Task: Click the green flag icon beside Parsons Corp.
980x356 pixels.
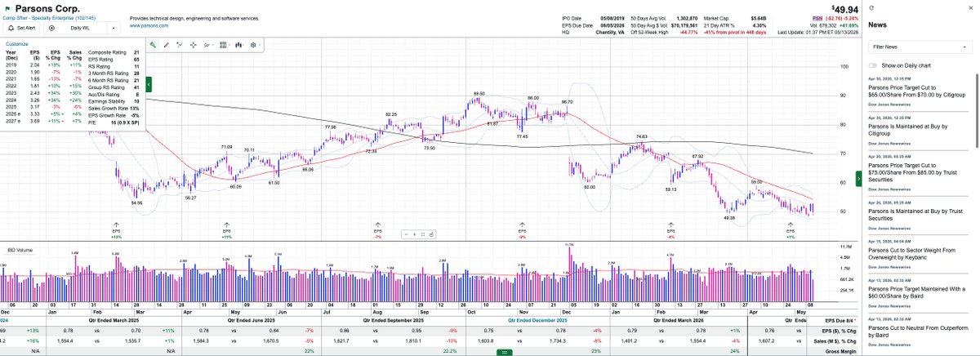Action: click(x=7, y=7)
